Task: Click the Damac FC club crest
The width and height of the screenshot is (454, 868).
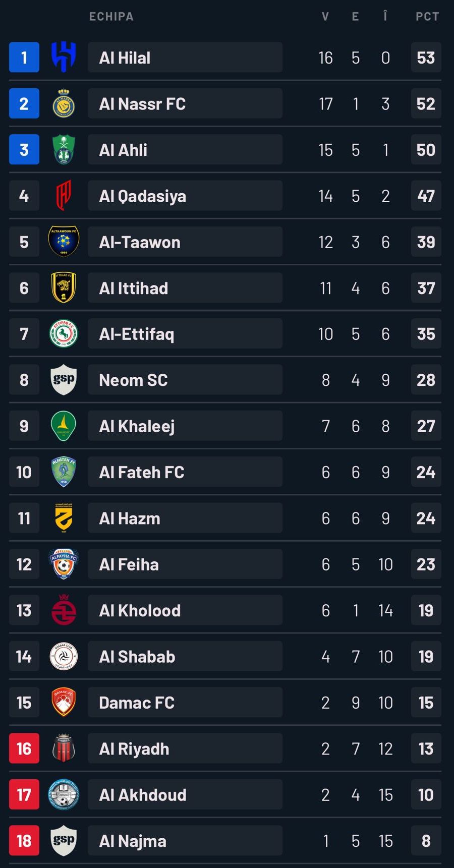Action: (64, 702)
